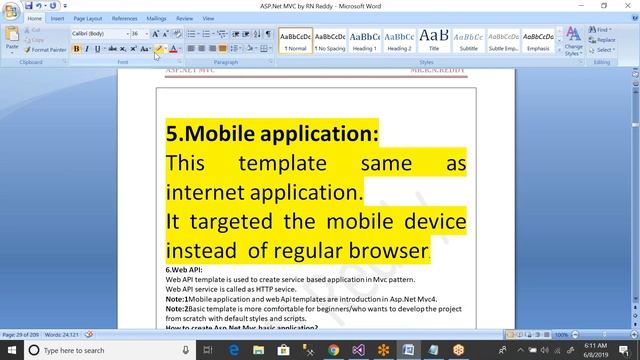Shrink the font size

pyautogui.click(x=165, y=34)
